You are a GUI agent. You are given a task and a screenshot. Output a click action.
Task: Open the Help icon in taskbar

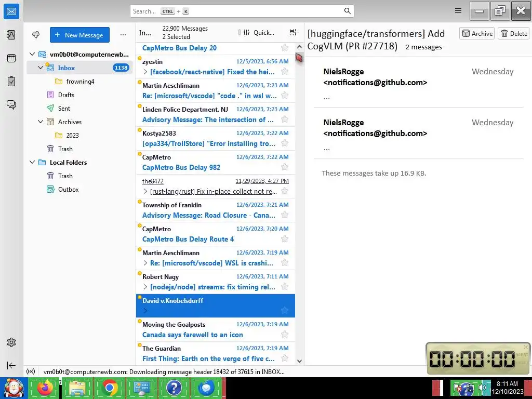174,388
